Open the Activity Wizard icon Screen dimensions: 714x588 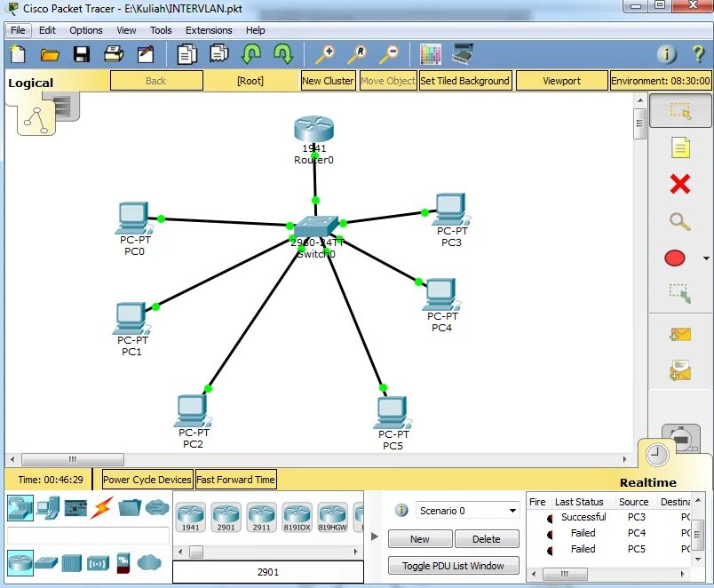(x=146, y=54)
